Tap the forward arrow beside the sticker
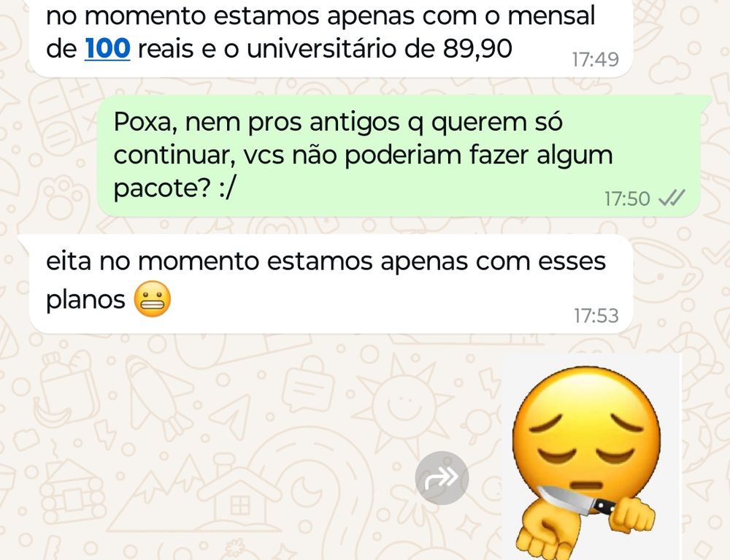The width and height of the screenshot is (730, 560). pos(442,477)
